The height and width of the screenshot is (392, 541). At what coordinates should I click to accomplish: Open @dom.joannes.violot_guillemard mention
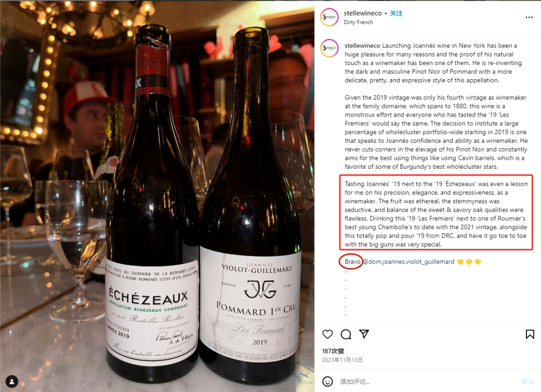pyautogui.click(x=409, y=262)
